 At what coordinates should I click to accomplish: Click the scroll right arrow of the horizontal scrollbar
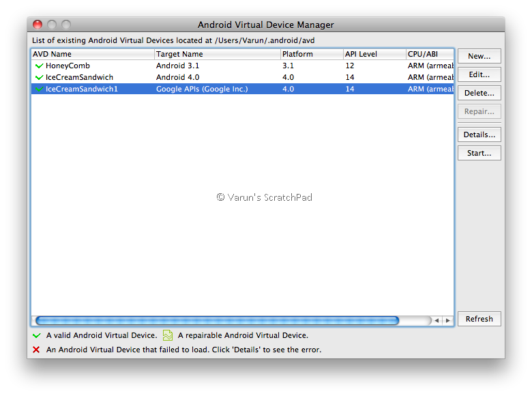[448, 320]
